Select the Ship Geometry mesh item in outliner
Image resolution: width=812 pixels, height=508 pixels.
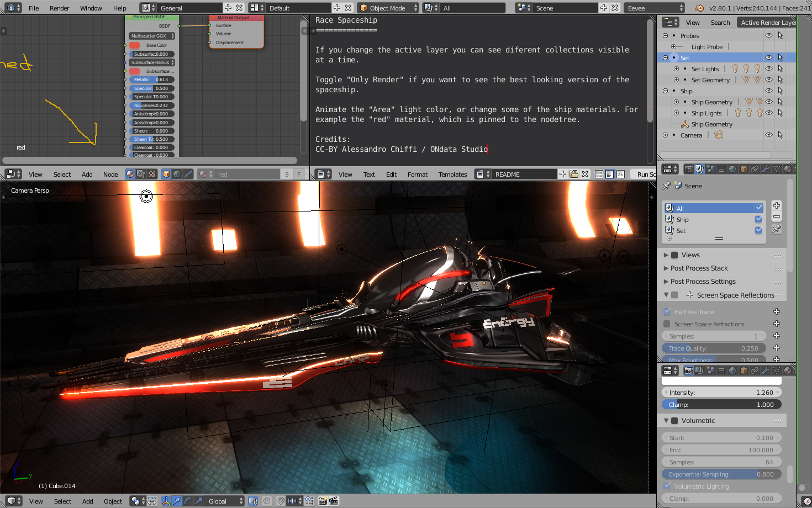tap(711, 124)
